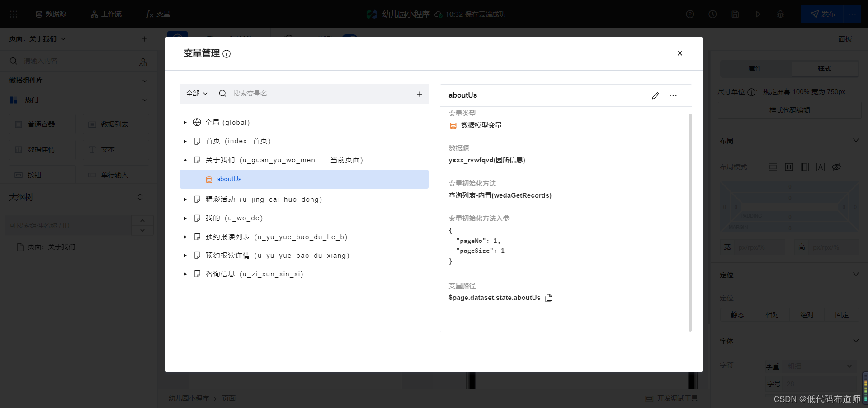The height and width of the screenshot is (408, 868).
Task: Collapse the 关于我们 page tree node
Action: coord(185,160)
